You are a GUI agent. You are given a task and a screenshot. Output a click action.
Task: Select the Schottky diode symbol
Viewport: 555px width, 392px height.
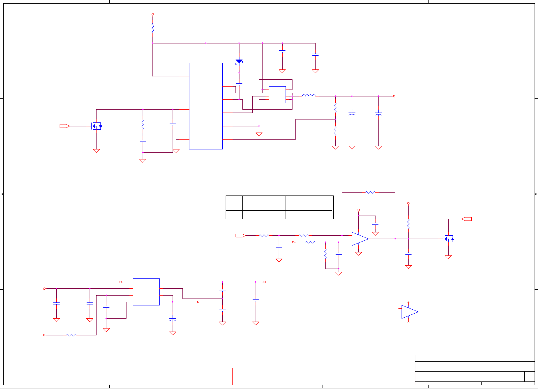239,62
